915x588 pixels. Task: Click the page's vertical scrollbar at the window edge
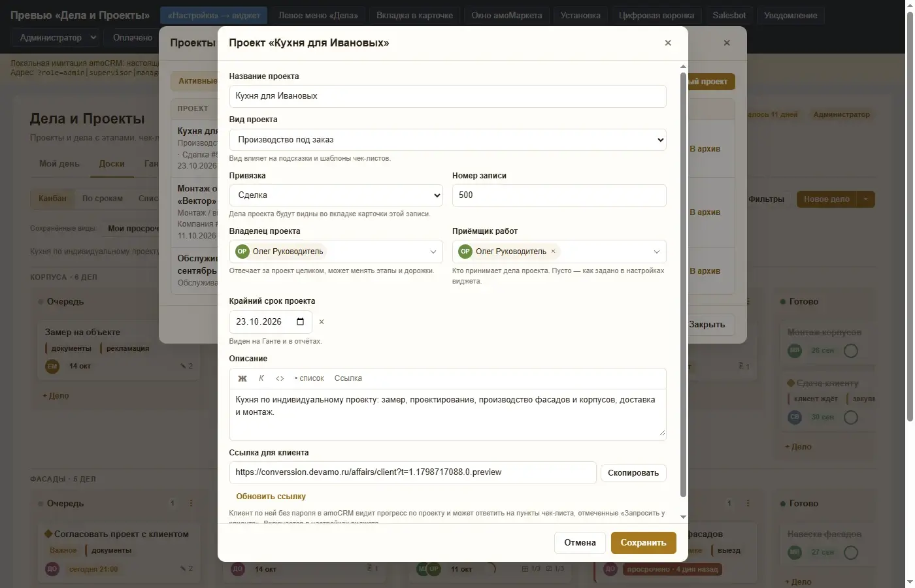coord(910,216)
